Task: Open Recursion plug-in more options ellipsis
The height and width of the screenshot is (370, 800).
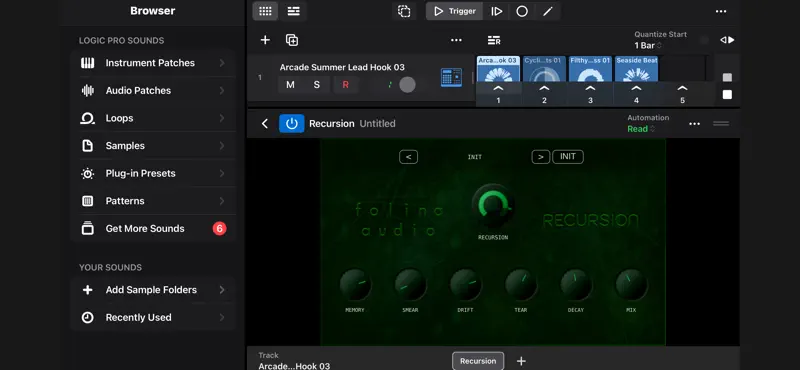Action: click(694, 124)
